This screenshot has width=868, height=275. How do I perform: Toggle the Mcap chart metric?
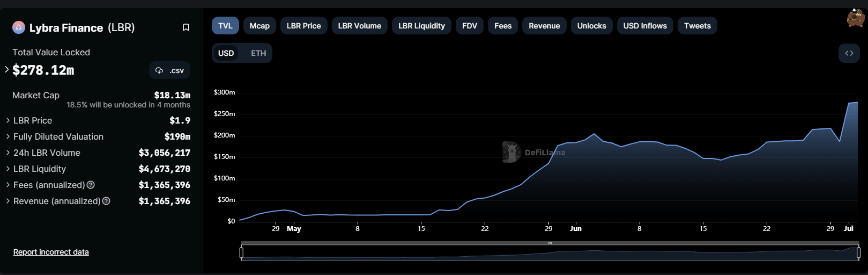259,26
